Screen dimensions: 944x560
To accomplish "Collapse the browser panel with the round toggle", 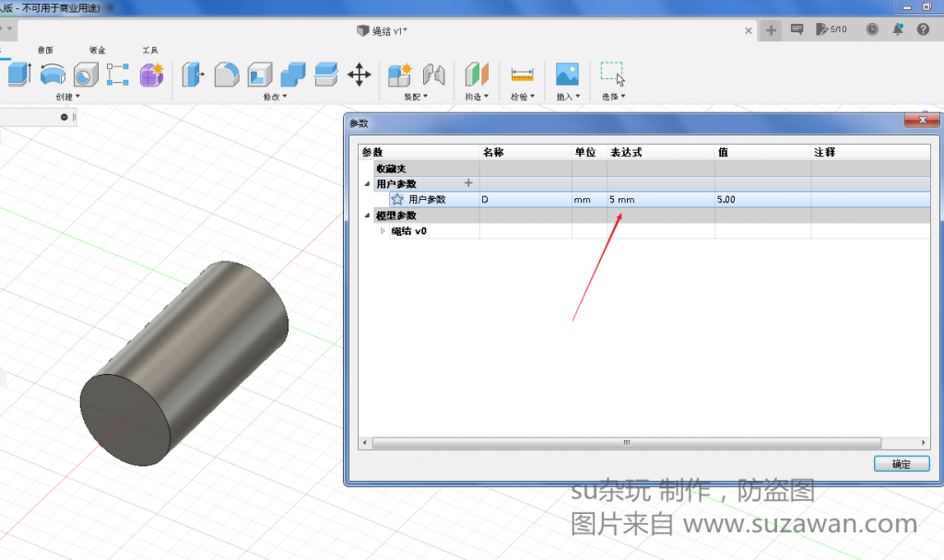I will coord(64,117).
